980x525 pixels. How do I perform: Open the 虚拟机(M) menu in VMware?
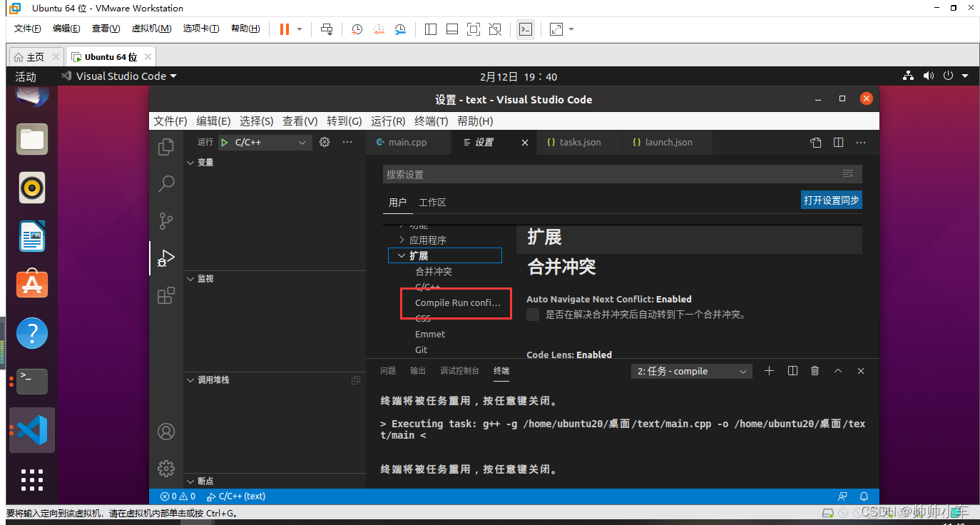[151, 29]
